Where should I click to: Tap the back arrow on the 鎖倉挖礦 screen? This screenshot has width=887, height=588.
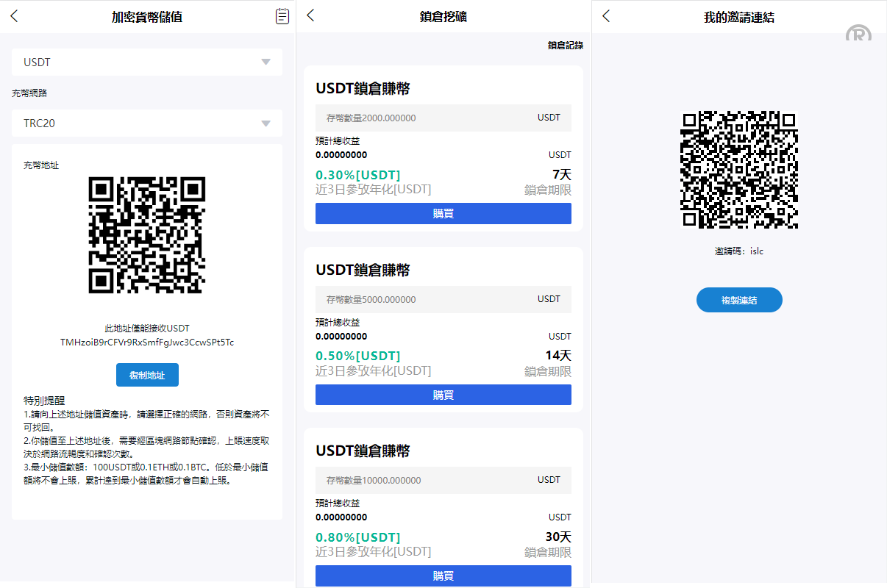(310, 14)
